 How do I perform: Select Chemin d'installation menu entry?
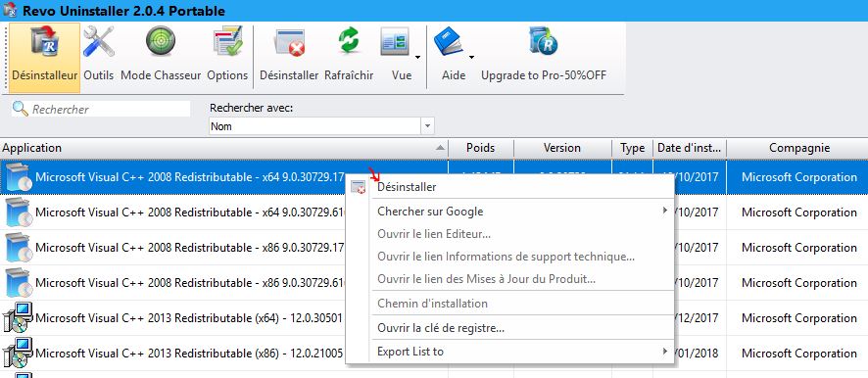[432, 304]
